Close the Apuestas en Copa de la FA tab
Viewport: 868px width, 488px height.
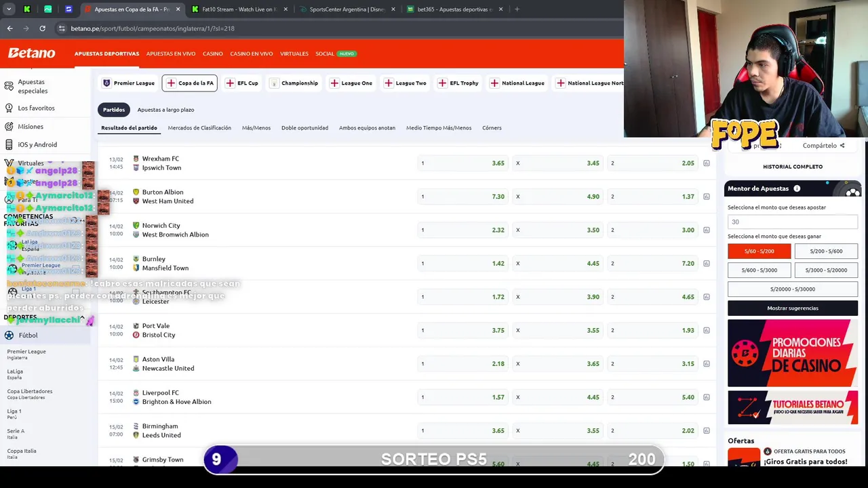point(178,9)
